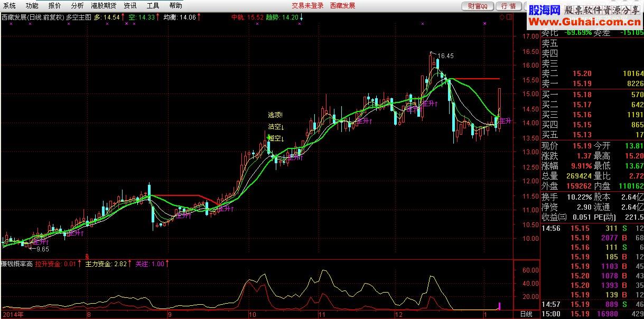
Task: Click the 14:57 tick row with volume 889
Action: click(x=593, y=304)
